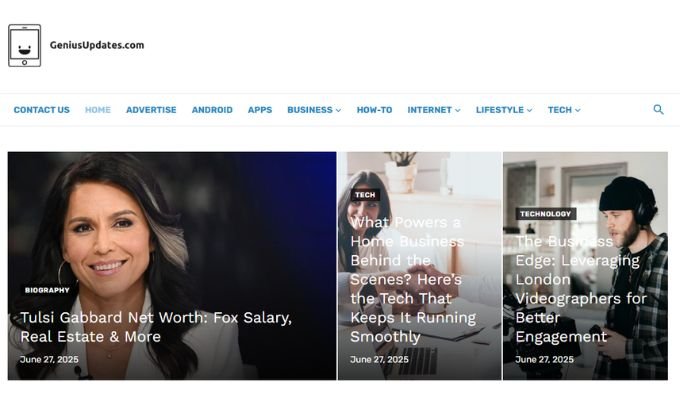
Task: Open the Advertise page
Action: [151, 110]
